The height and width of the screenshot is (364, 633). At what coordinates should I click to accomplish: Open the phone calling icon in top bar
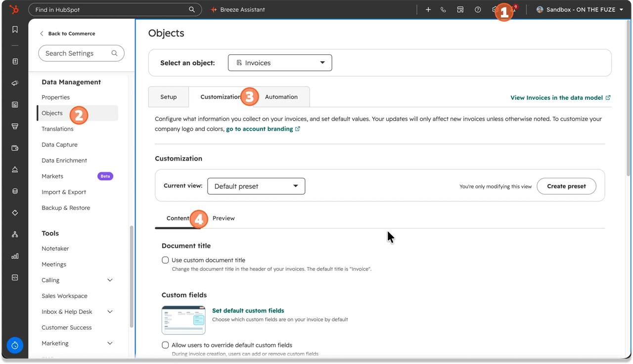pyautogui.click(x=443, y=9)
